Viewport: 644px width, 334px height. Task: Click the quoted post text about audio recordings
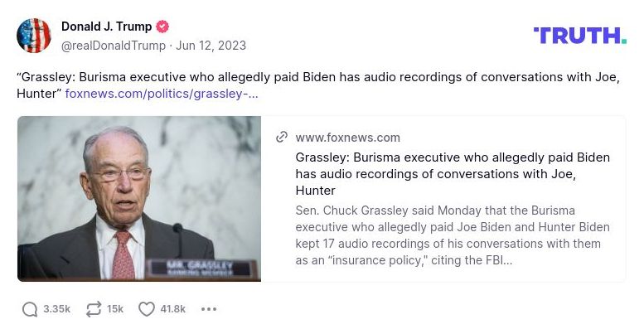(x=318, y=85)
